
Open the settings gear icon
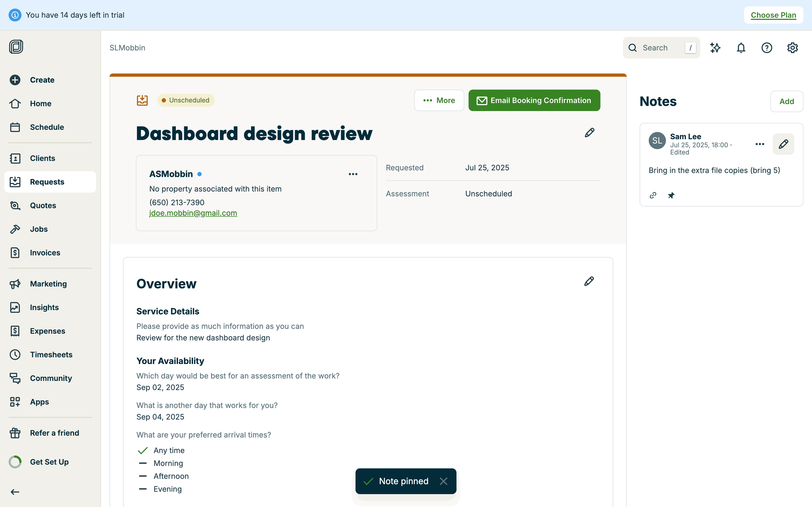coord(793,48)
